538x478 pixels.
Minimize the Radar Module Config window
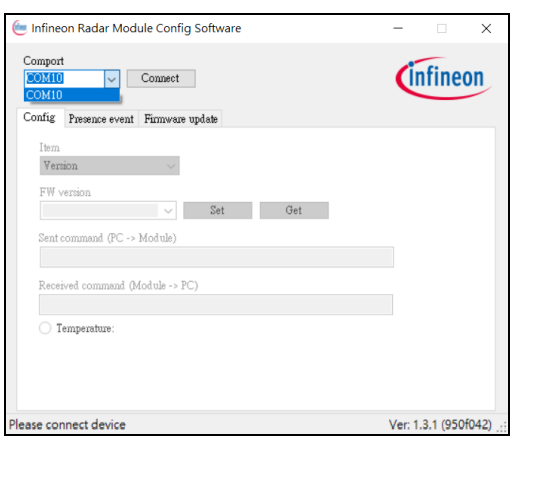[x=398, y=28]
